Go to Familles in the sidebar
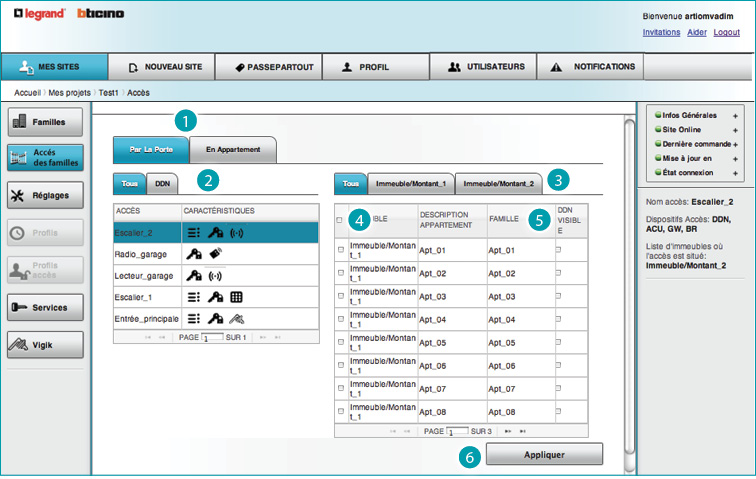This screenshot has width=756, height=479. [x=45, y=123]
